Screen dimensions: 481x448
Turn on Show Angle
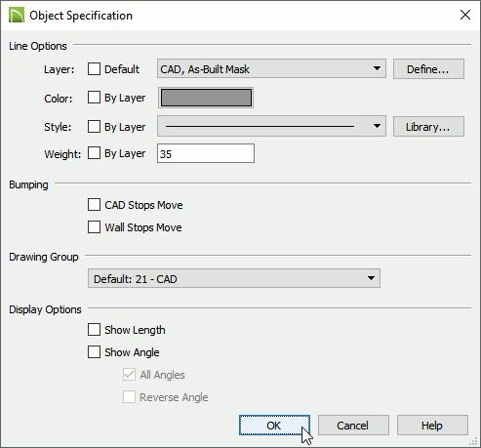94,352
